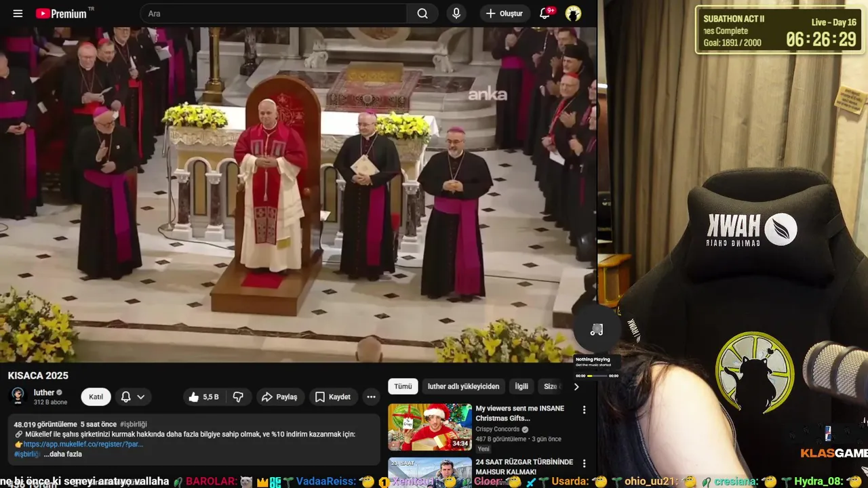
Task: Open the account avatar menu
Action: [x=573, y=14]
